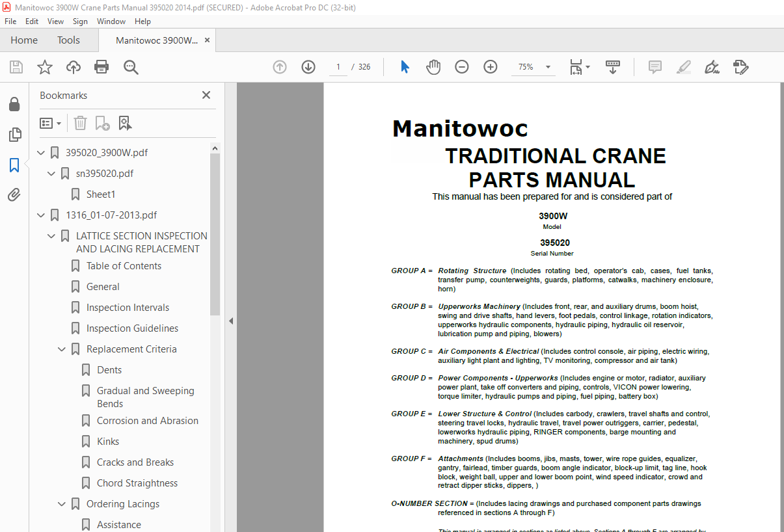Click the cloud upload share icon
This screenshot has width=784, height=532.
[74, 67]
